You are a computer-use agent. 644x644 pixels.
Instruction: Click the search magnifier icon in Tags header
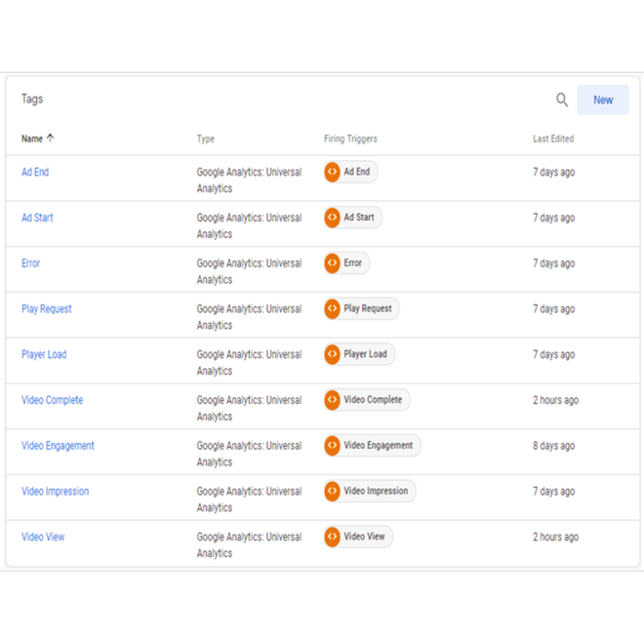(562, 100)
